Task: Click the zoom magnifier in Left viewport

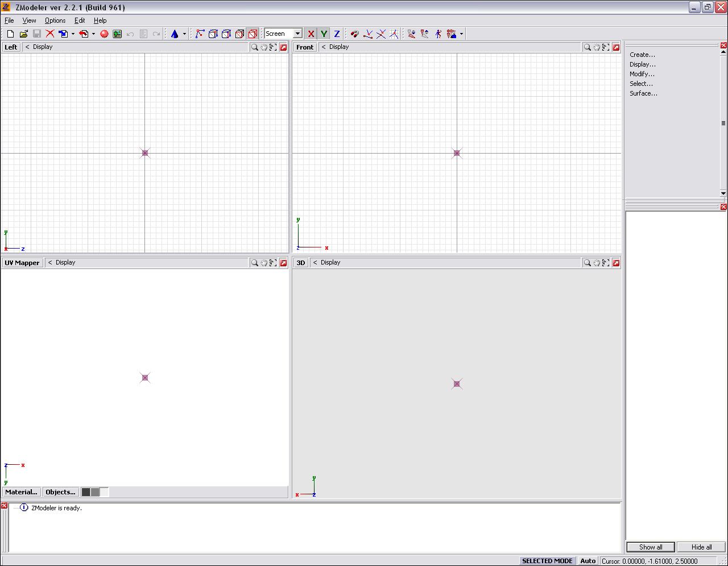Action: tap(255, 47)
